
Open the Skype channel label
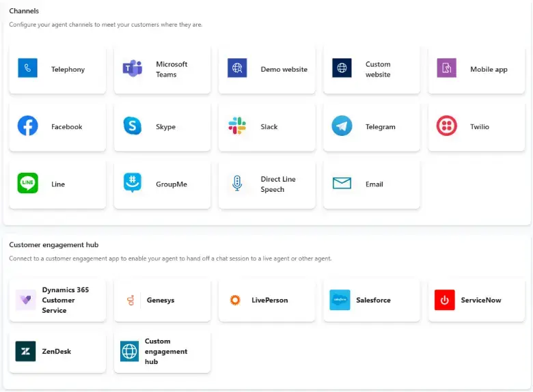coord(165,127)
